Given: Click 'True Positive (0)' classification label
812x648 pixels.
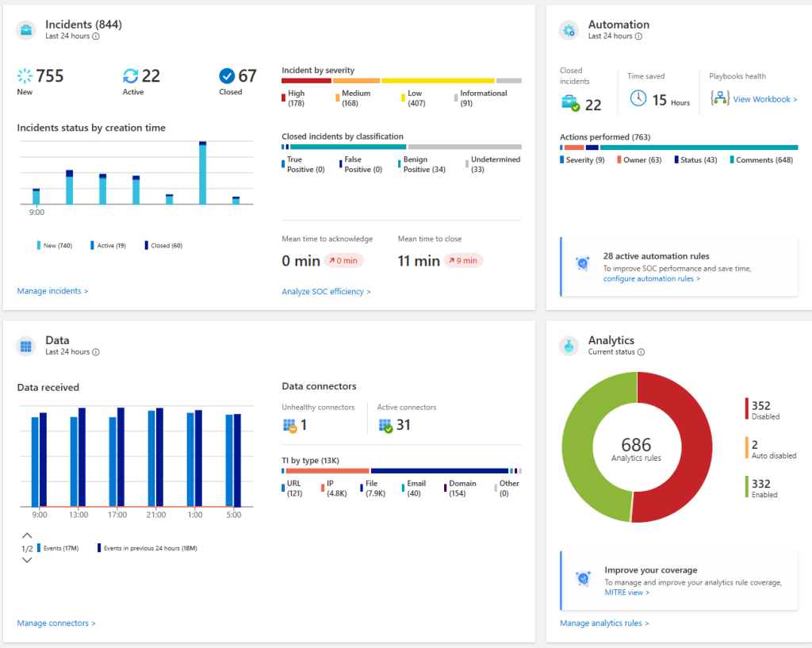Looking at the screenshot, I should pos(305,164).
